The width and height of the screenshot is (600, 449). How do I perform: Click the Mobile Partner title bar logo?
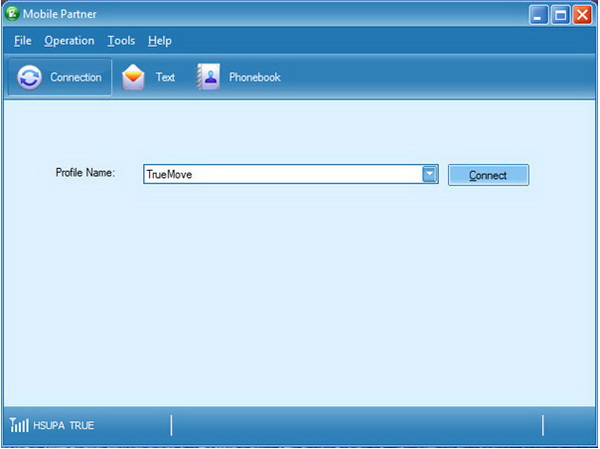[12, 13]
